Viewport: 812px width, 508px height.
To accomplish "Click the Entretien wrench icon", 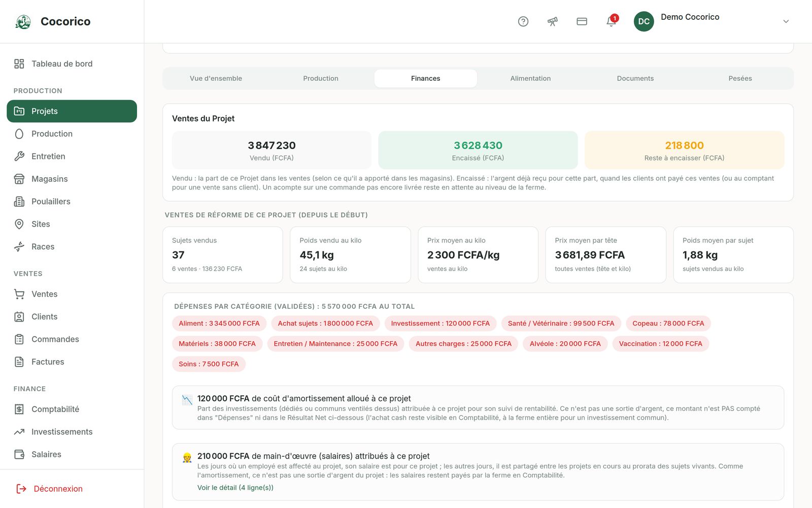I will pos(19,156).
